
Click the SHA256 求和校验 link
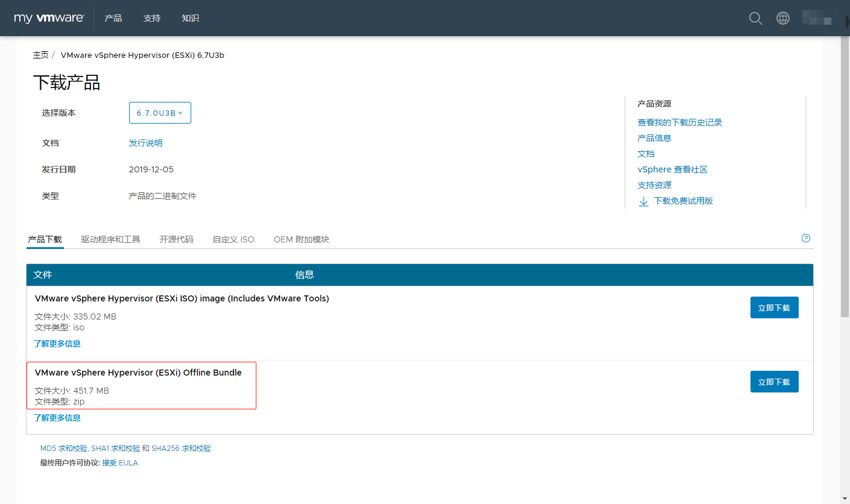click(182, 449)
